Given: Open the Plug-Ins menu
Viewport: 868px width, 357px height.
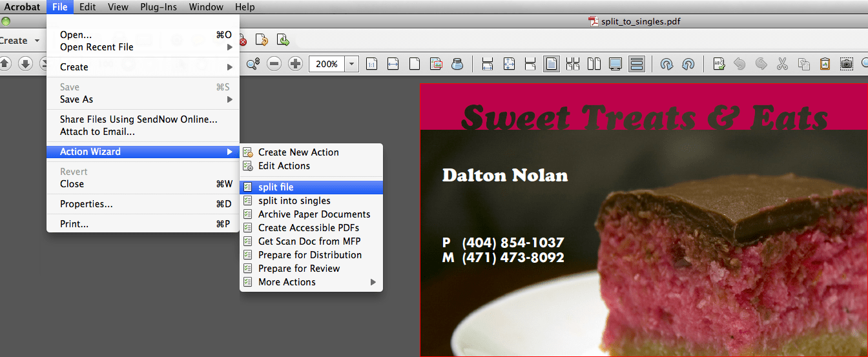Looking at the screenshot, I should coord(158,7).
